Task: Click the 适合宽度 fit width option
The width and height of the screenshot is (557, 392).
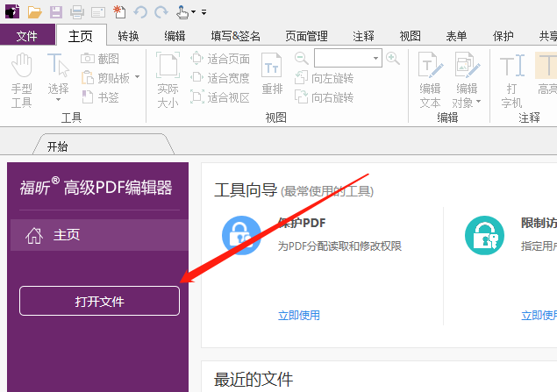Action: [x=220, y=78]
